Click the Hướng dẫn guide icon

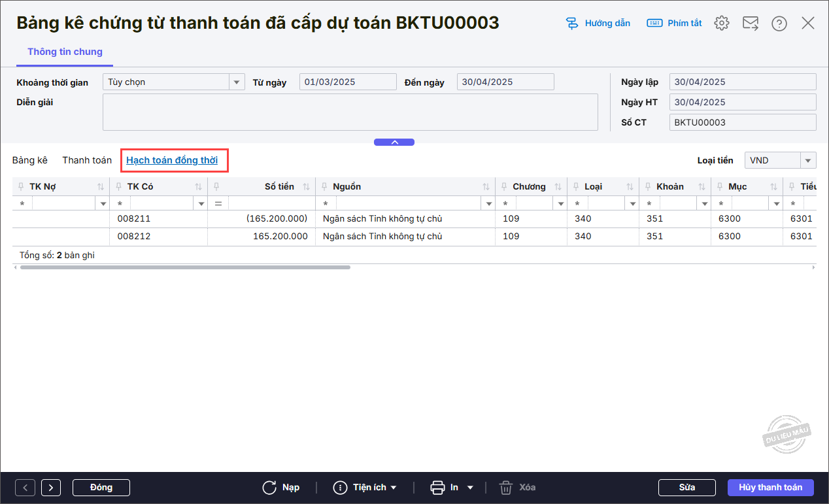[x=573, y=23]
